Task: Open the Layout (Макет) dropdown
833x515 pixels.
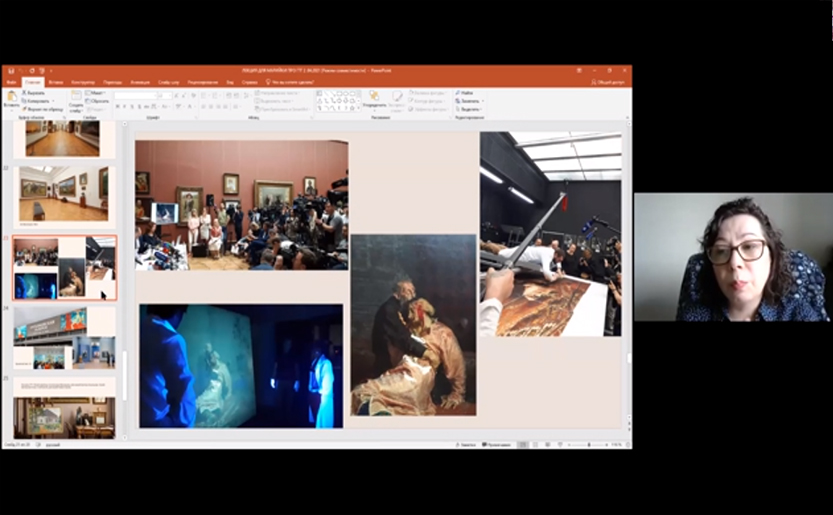Action: point(97,93)
